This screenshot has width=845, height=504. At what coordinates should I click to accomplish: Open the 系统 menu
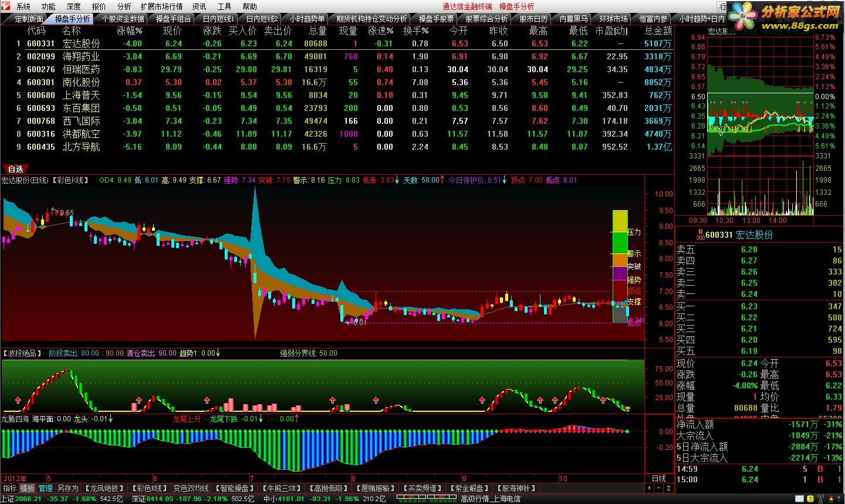[23, 6]
